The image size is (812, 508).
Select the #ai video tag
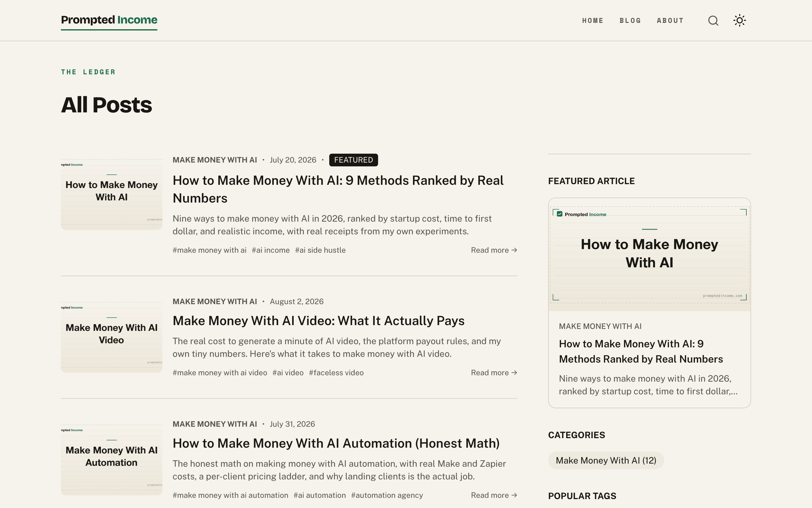[x=288, y=373]
